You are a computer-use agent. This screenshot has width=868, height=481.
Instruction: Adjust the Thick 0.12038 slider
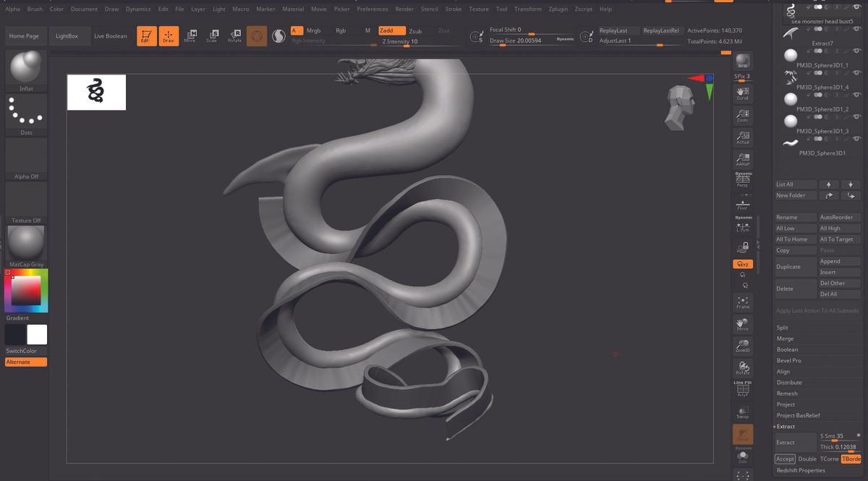tap(839, 446)
